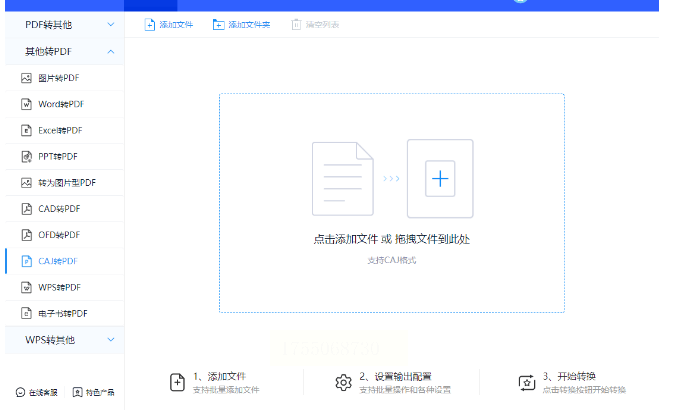Click the 添加文件 button label
677x410 pixels.
(x=176, y=25)
